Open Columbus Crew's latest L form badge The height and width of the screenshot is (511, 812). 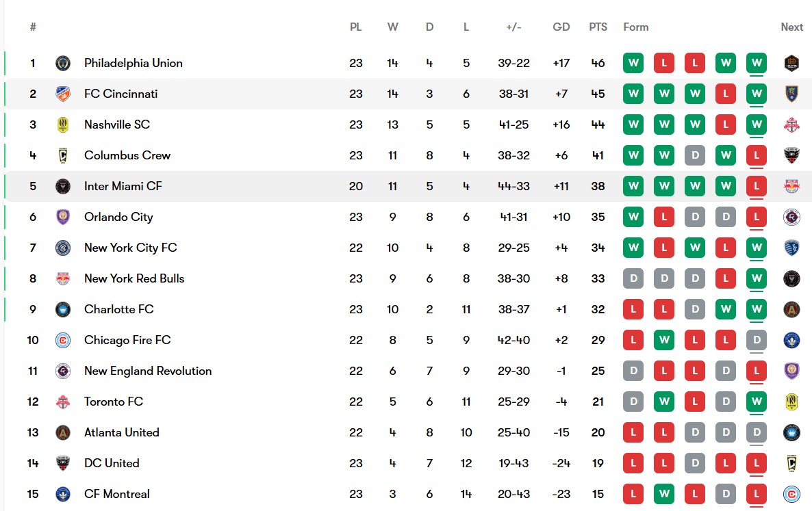pyautogui.click(x=757, y=155)
